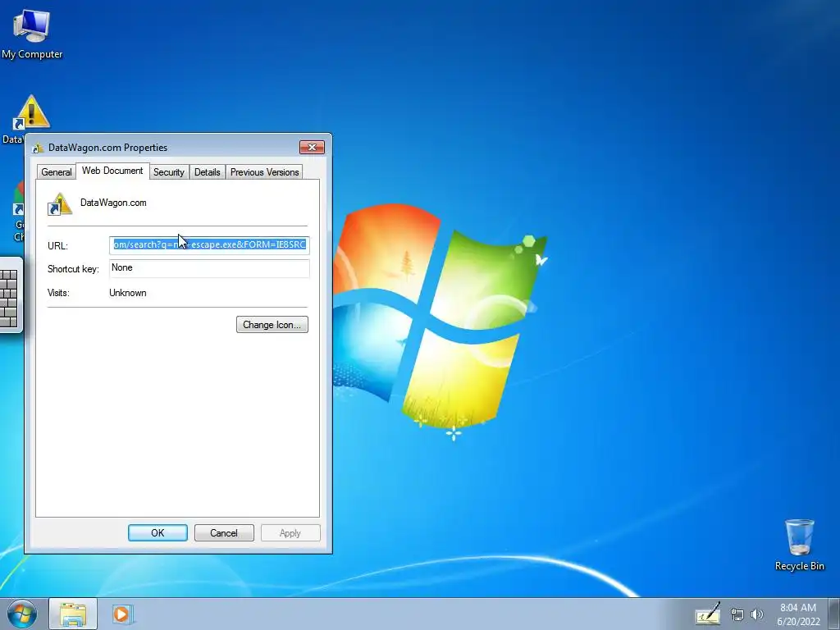
Task: Click the on-screen keyboard panel at left edge
Action: [10, 295]
